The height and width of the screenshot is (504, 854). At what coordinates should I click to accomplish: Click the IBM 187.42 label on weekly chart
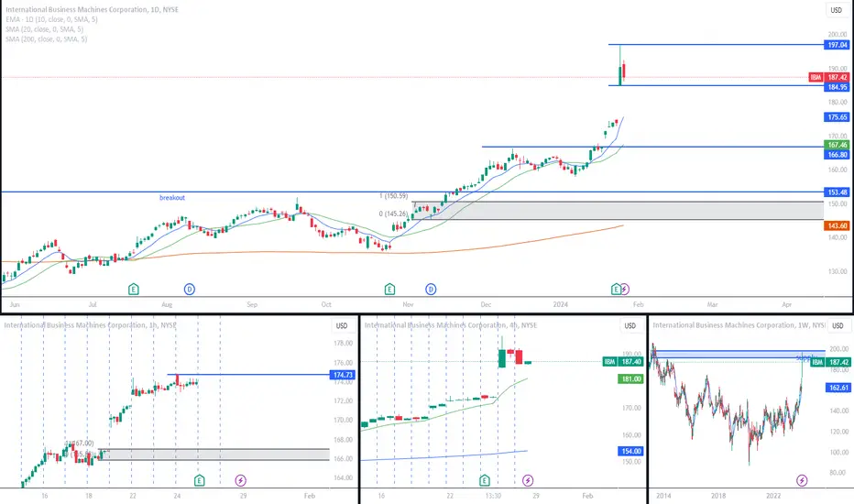tap(830, 362)
